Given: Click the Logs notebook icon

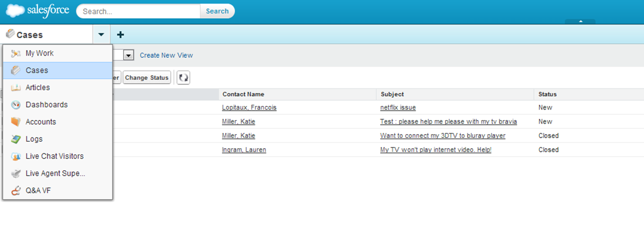Looking at the screenshot, I should tap(16, 139).
